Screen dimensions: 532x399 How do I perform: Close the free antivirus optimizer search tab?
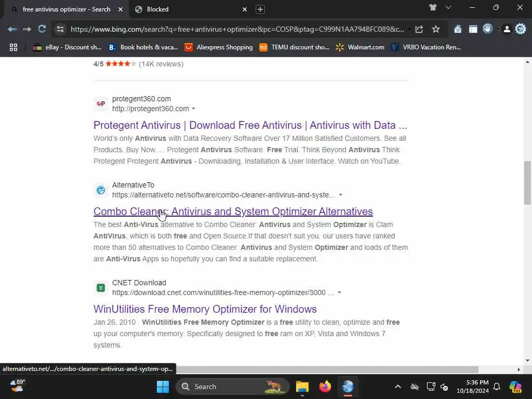click(x=121, y=9)
